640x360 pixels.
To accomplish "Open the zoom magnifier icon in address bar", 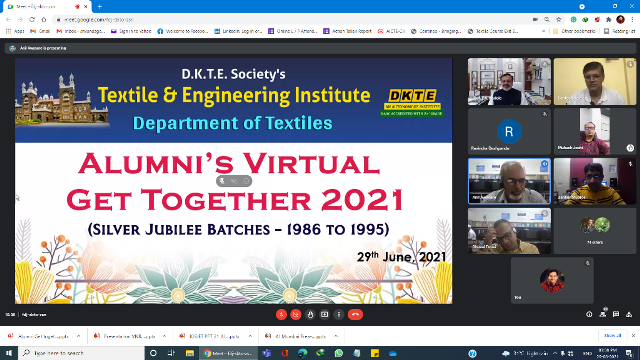I will [547, 19].
